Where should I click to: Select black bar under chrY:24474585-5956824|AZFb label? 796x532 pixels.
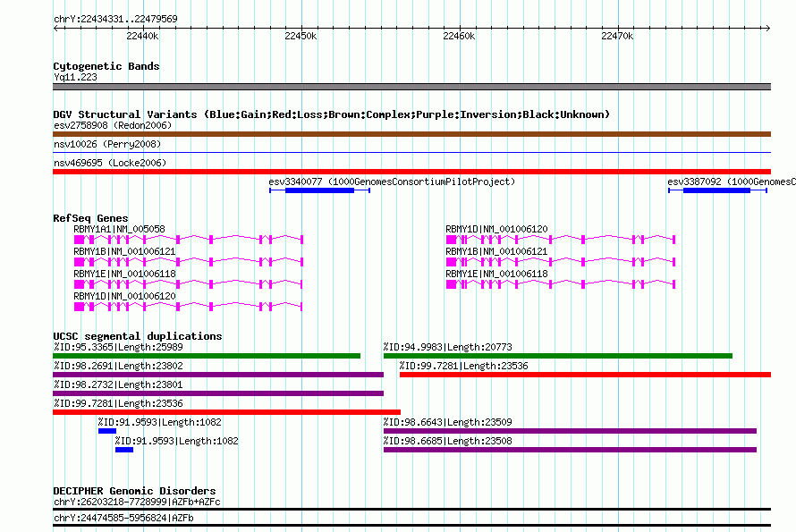pyautogui.click(x=411, y=526)
